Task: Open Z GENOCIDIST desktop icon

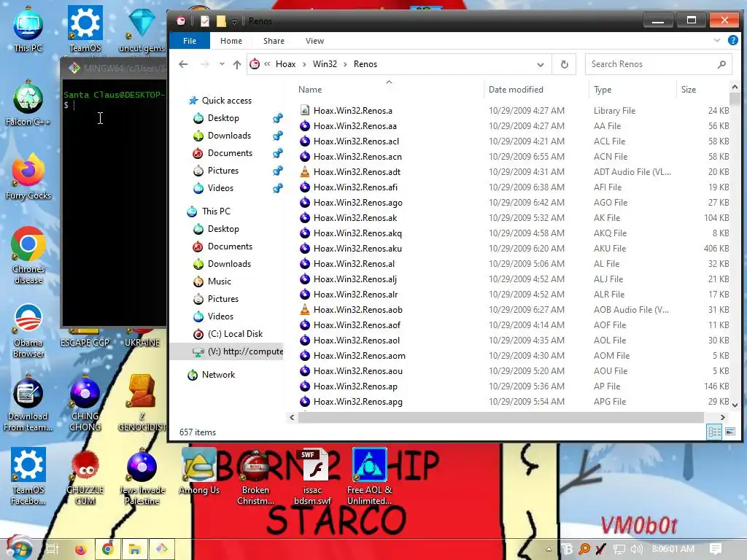Action: click(x=142, y=404)
